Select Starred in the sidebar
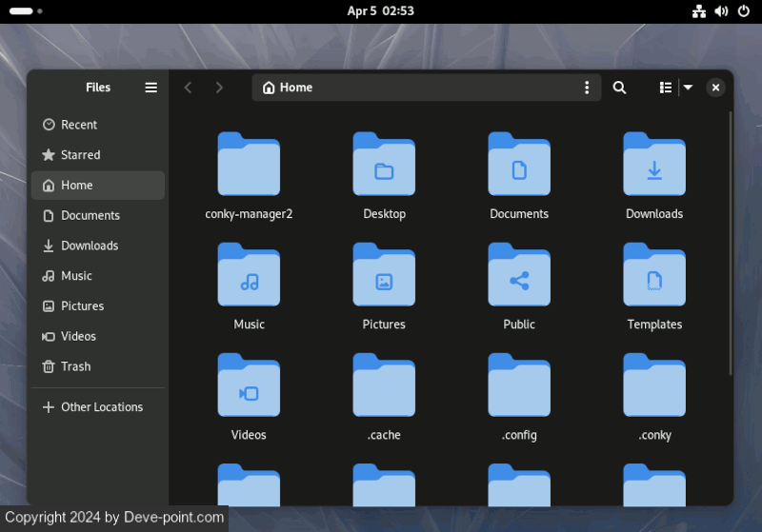Image resolution: width=762 pixels, height=532 pixels. click(x=80, y=155)
